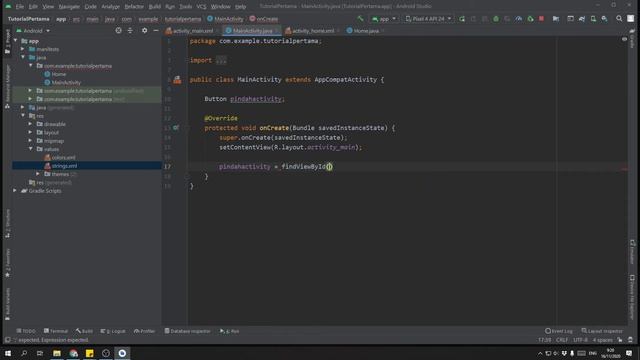Click the AVD Manager phone icon

tap(593, 19)
